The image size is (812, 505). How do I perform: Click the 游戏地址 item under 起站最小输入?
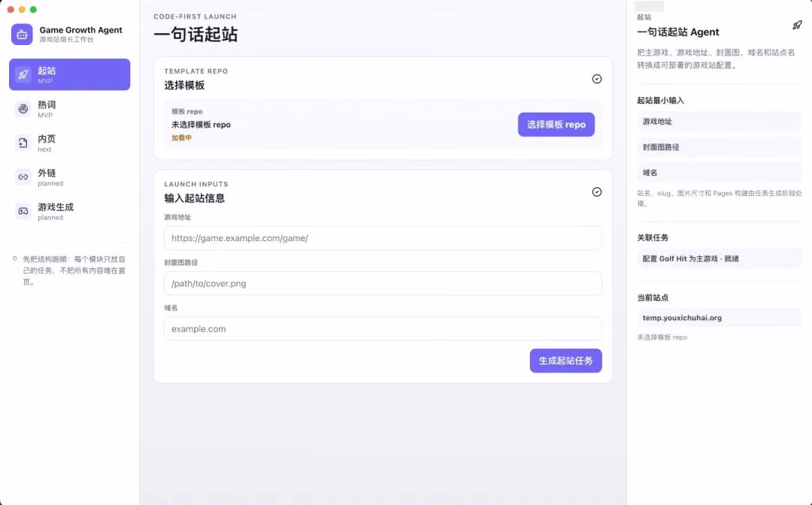[720, 122]
